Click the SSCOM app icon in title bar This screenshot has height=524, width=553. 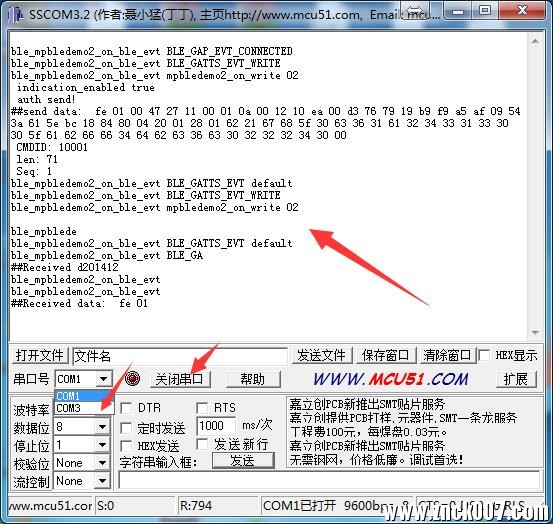[x=17, y=14]
